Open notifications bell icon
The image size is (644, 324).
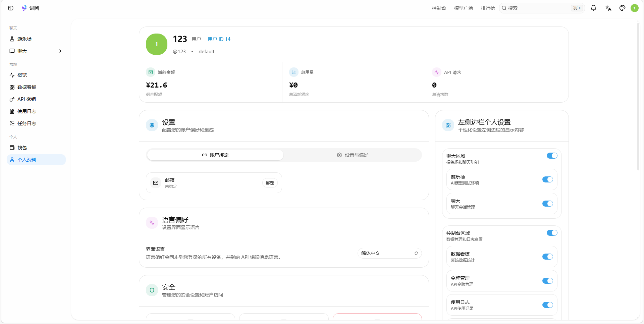tap(593, 8)
